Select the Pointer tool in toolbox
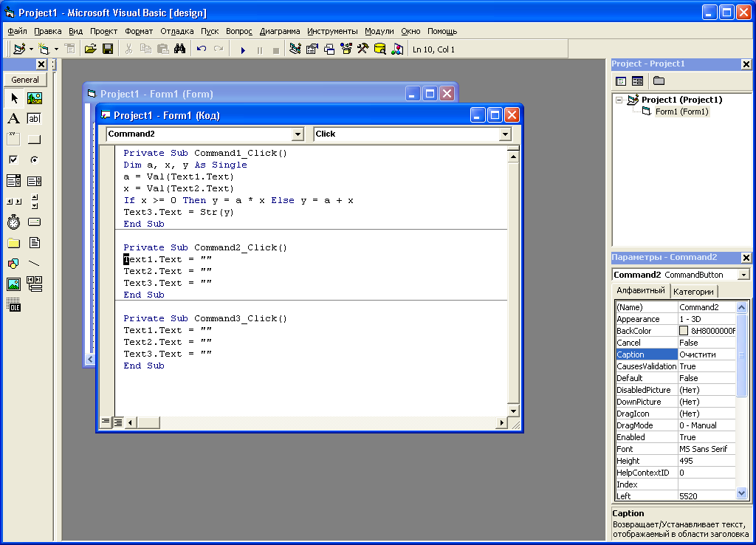 click(x=13, y=98)
